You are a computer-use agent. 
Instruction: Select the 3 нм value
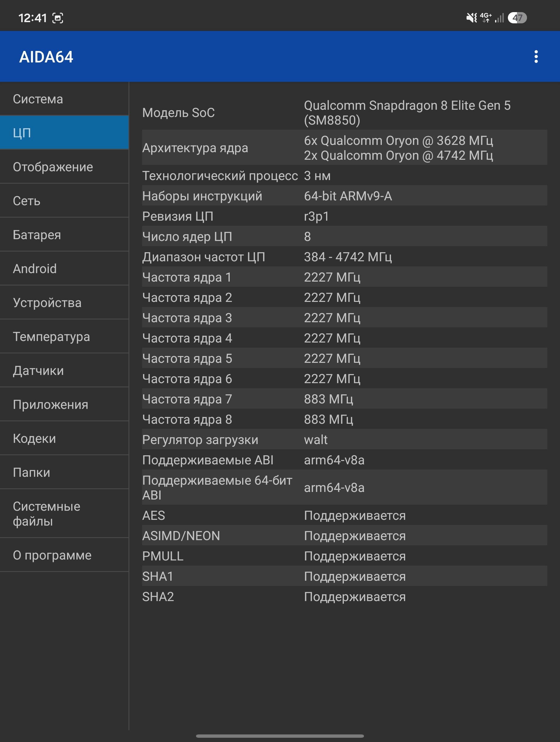[317, 175]
